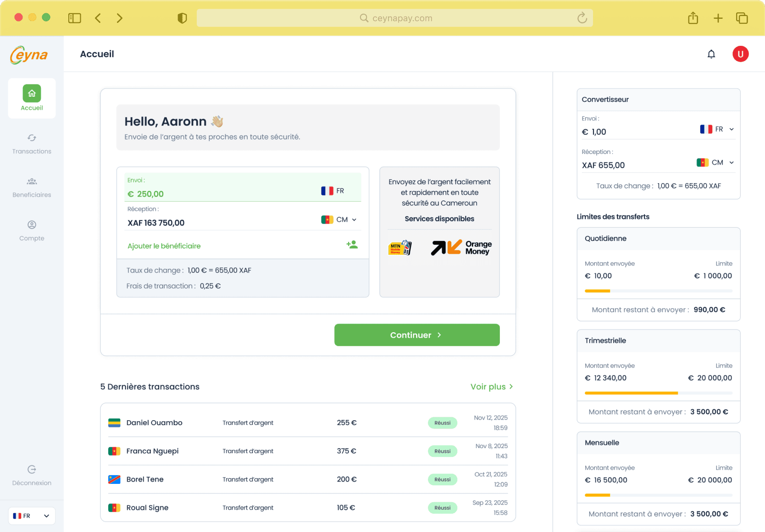Select the Accueil tab in the header
Image resolution: width=765 pixels, height=532 pixels.
tap(97, 54)
